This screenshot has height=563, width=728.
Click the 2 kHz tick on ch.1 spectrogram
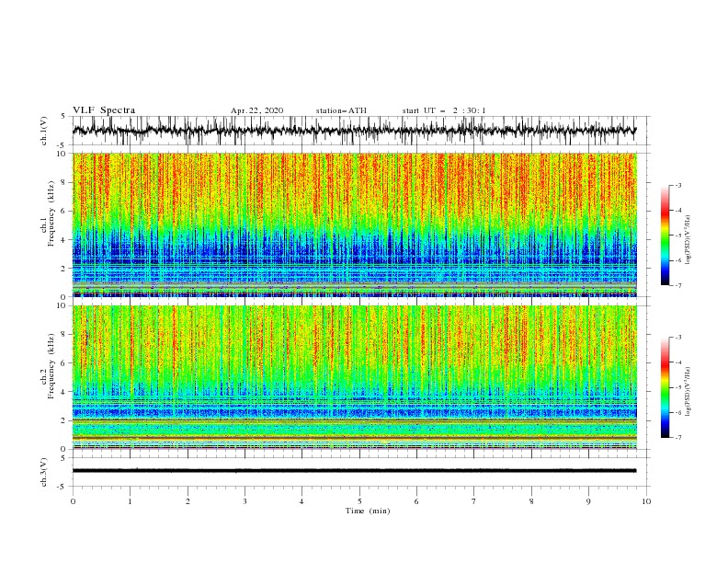[x=63, y=269]
